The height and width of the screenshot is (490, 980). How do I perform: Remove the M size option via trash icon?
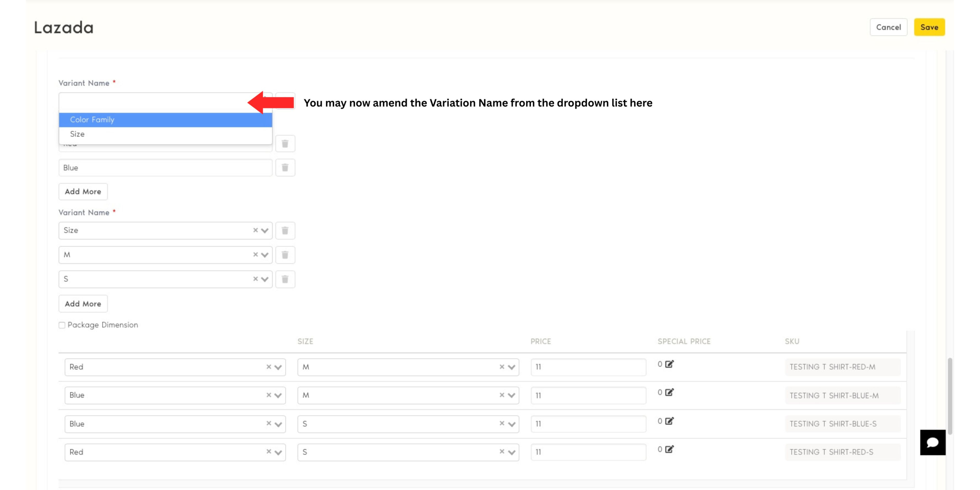click(x=285, y=255)
